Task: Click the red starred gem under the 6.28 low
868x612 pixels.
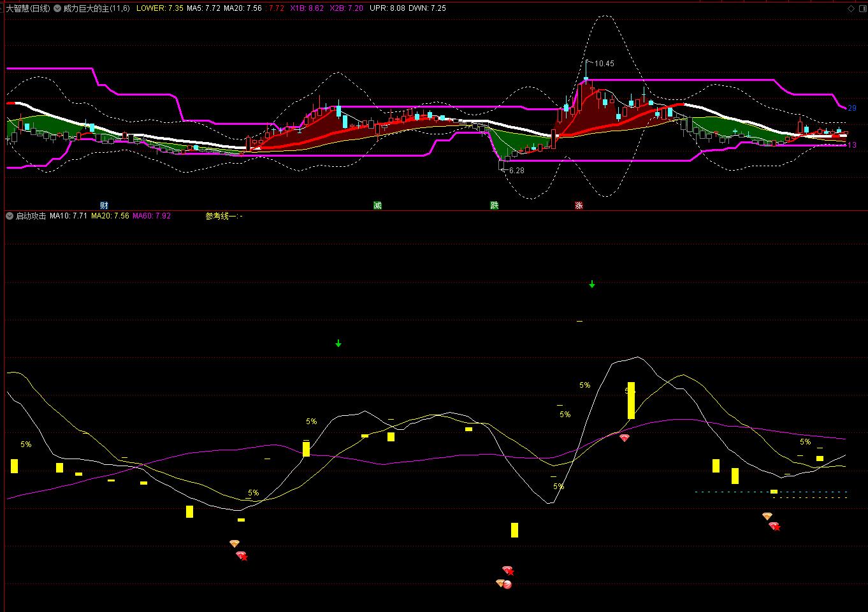Action: (x=508, y=570)
